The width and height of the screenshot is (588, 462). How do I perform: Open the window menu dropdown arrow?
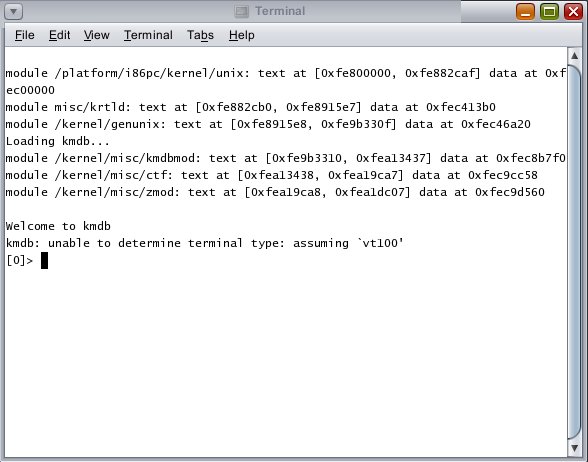tap(14, 11)
